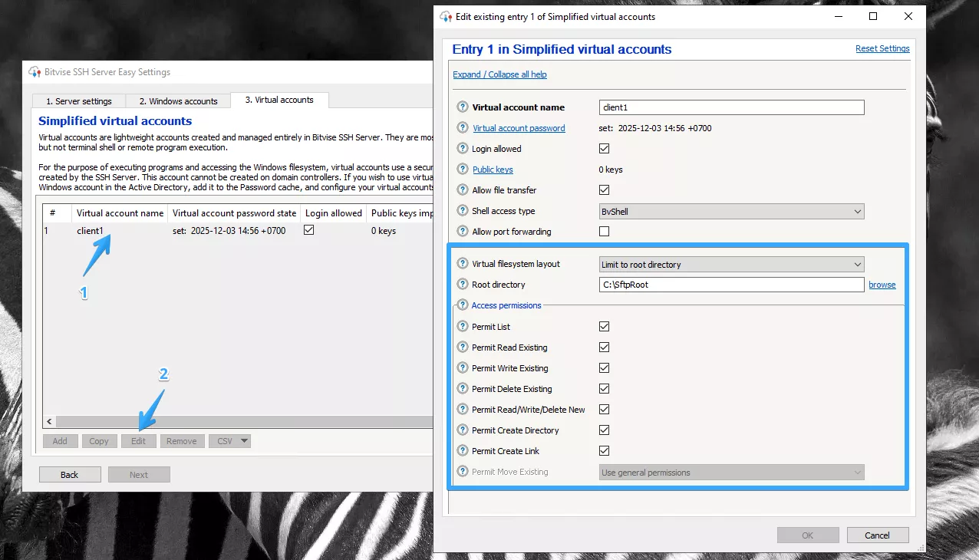
Task: Click the browse link for Root directory
Action: (882, 285)
